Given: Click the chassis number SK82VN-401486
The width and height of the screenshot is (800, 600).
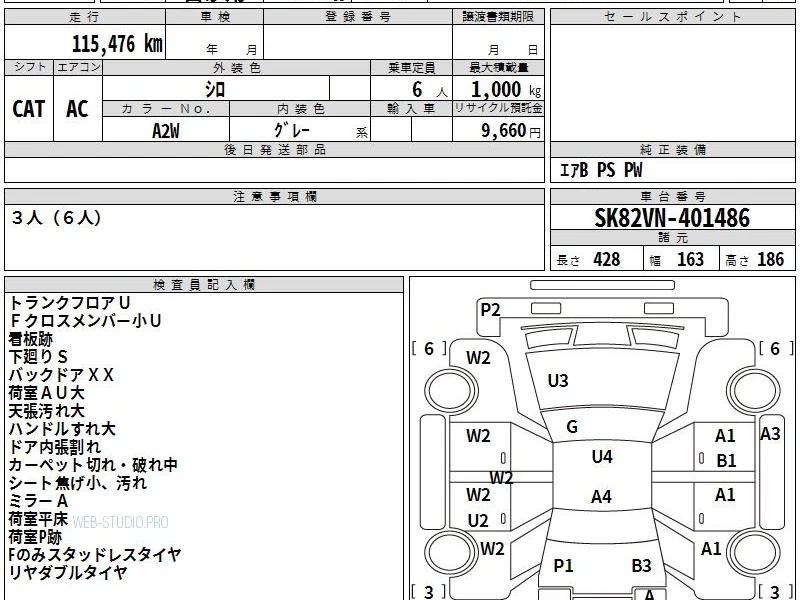Looking at the screenshot, I should tap(672, 218).
